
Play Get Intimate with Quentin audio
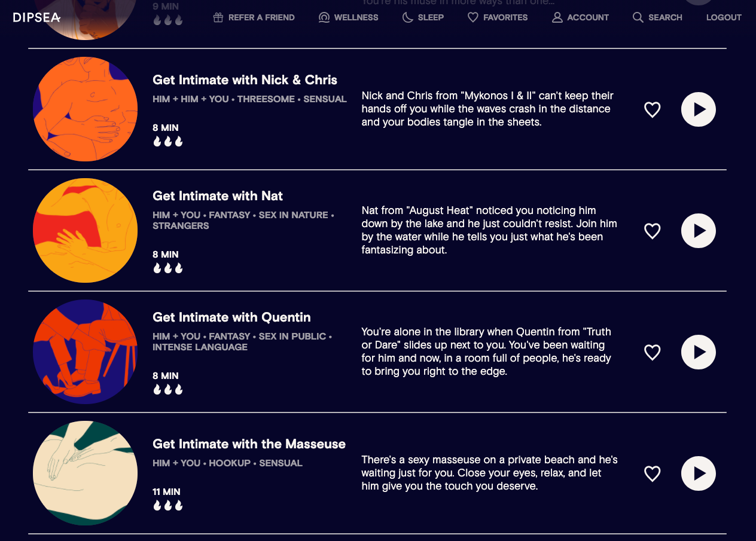point(698,352)
